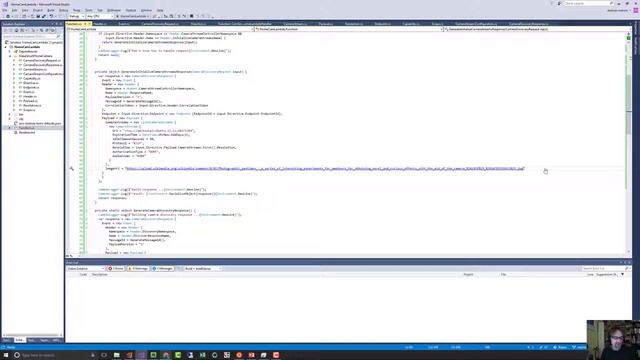Expand the bin folder
Viewport: 640px width, 360px height.
point(10,114)
